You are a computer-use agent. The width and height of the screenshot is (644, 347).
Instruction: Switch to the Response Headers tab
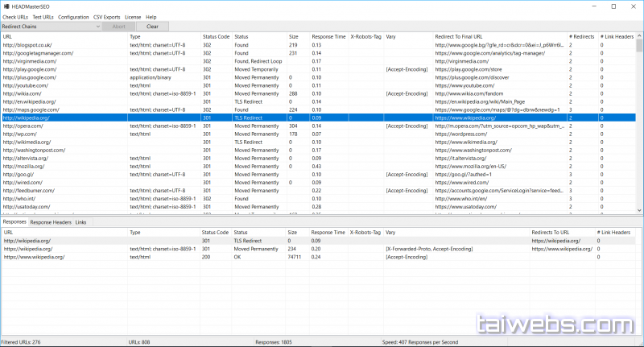point(51,222)
